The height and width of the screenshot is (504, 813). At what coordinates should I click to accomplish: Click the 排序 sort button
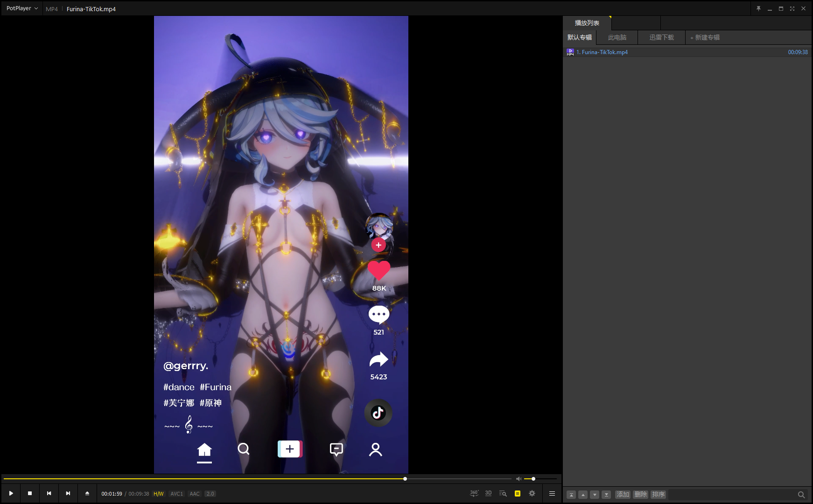pos(659,495)
